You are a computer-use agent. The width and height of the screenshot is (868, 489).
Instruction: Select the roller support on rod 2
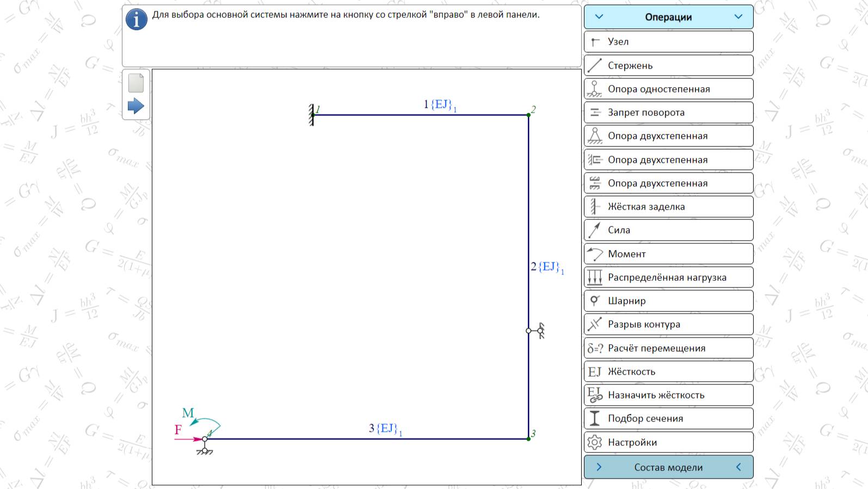pos(536,331)
